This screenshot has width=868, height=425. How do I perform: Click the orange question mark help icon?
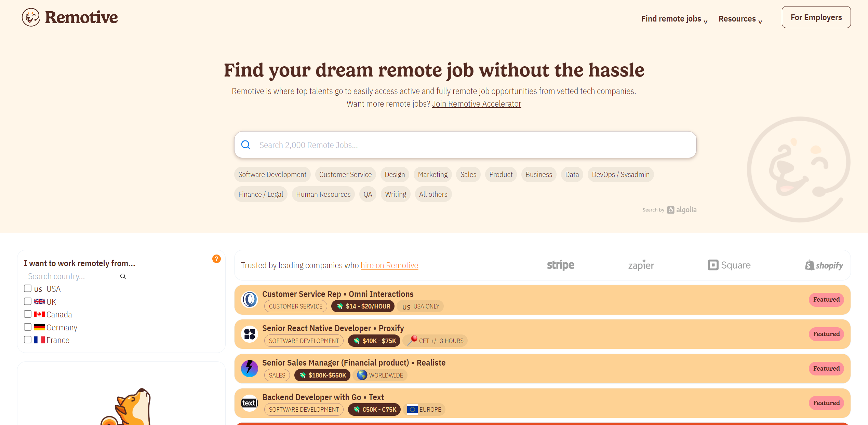pyautogui.click(x=216, y=259)
